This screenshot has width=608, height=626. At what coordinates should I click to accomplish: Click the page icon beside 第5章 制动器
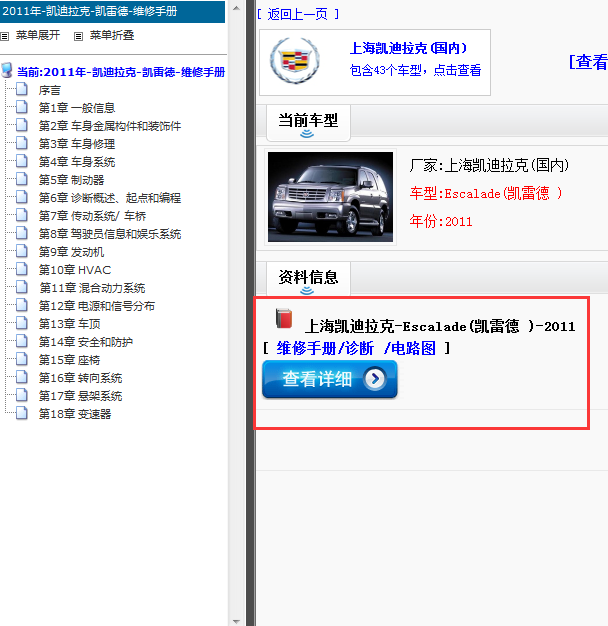pyautogui.click(x=22, y=179)
